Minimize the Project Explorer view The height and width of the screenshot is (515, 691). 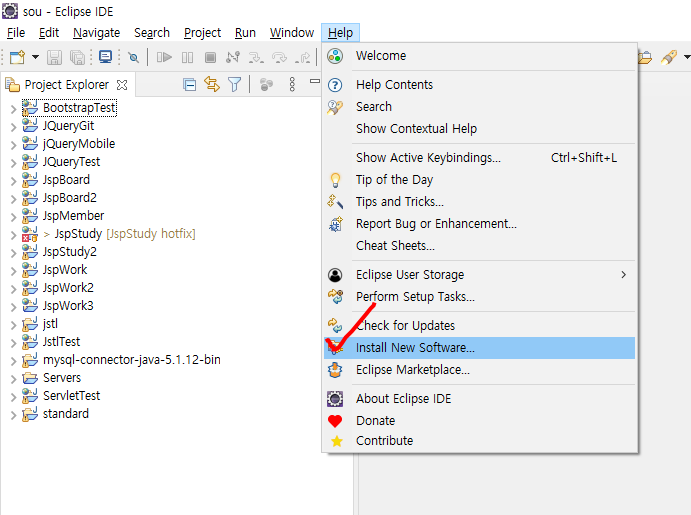pyautogui.click(x=314, y=81)
